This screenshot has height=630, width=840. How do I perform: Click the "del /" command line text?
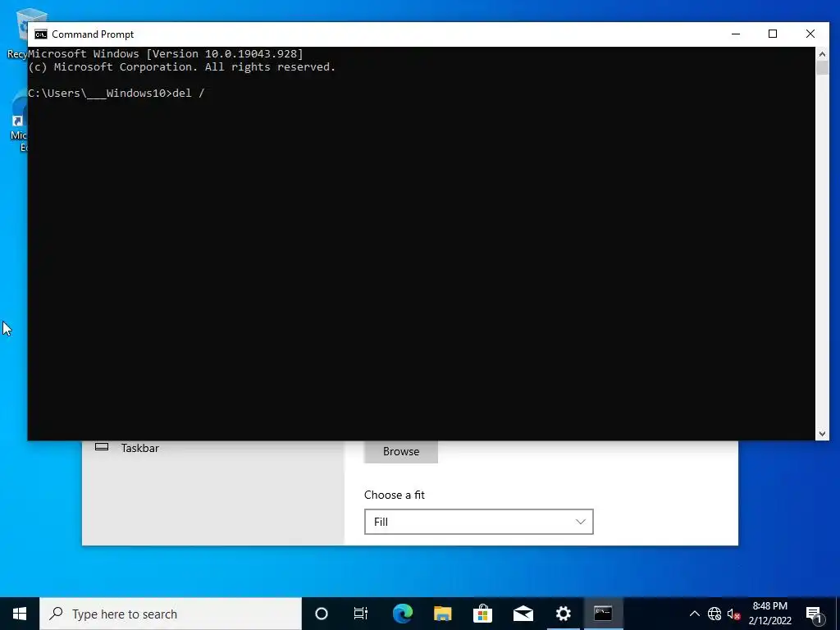click(x=188, y=94)
